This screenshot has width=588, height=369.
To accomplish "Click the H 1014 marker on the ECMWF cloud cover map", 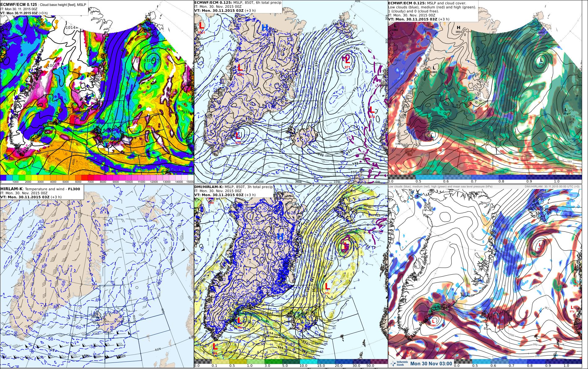I will tap(458, 29).
